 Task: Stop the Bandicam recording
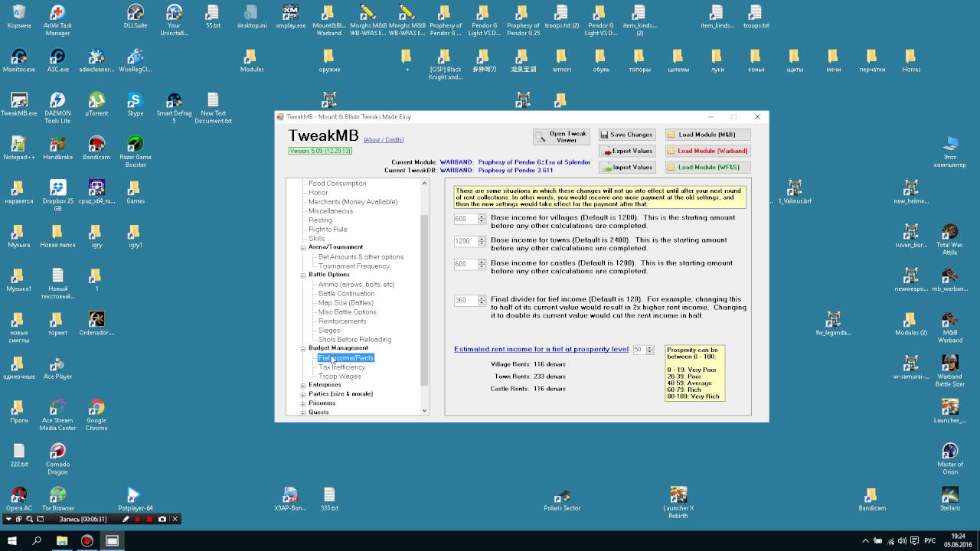[x=149, y=519]
